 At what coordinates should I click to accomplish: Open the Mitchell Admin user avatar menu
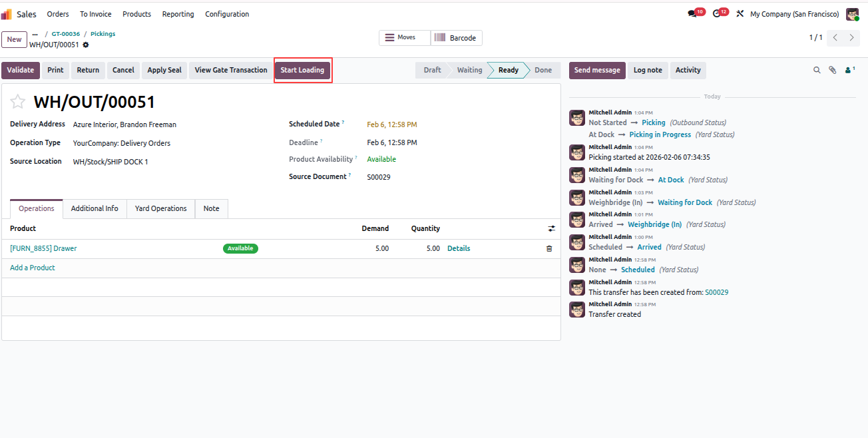(852, 14)
